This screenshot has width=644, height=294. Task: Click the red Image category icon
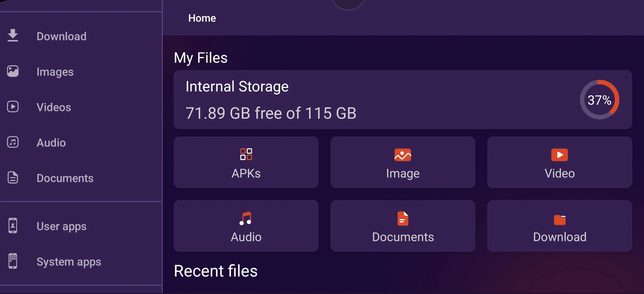(x=403, y=155)
